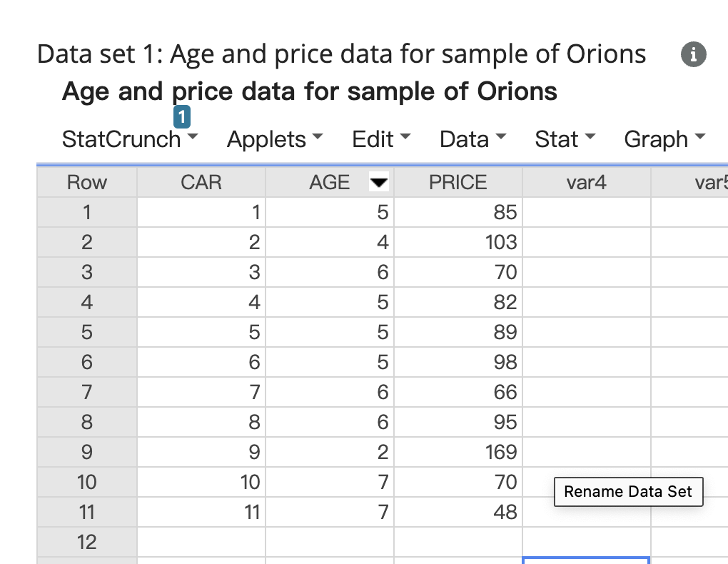Open the Data menu
Image resolution: width=728 pixels, height=564 pixels.
472,139
